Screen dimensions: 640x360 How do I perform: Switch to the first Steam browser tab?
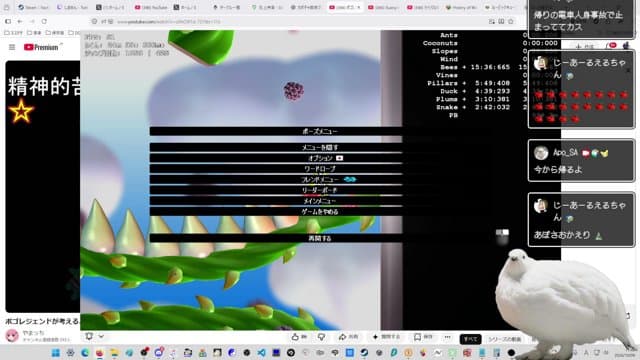[x=33, y=7]
